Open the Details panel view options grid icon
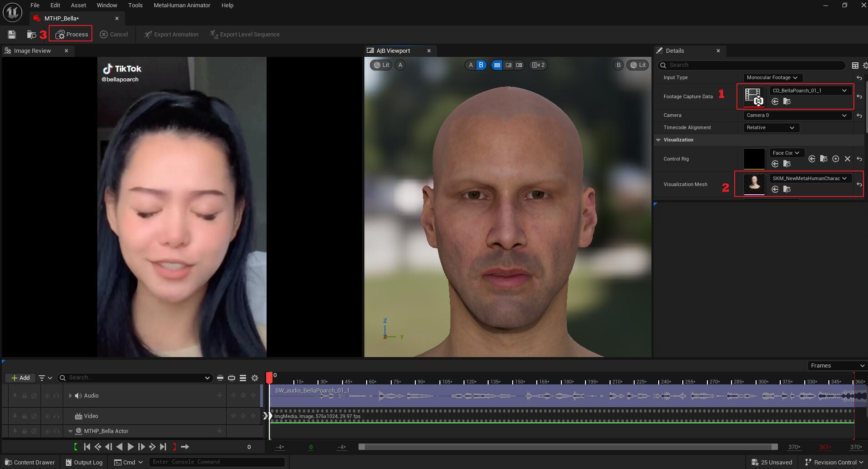The image size is (868, 469). (x=855, y=66)
